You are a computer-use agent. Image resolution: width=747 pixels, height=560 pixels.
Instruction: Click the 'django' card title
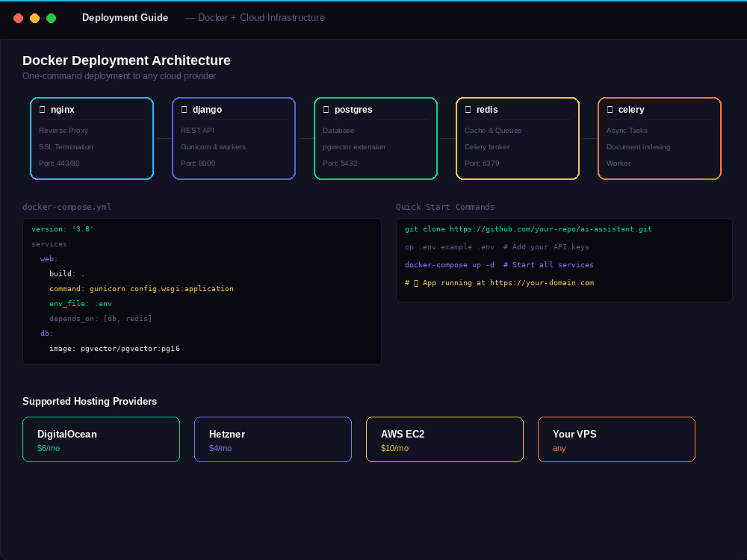tap(207, 110)
